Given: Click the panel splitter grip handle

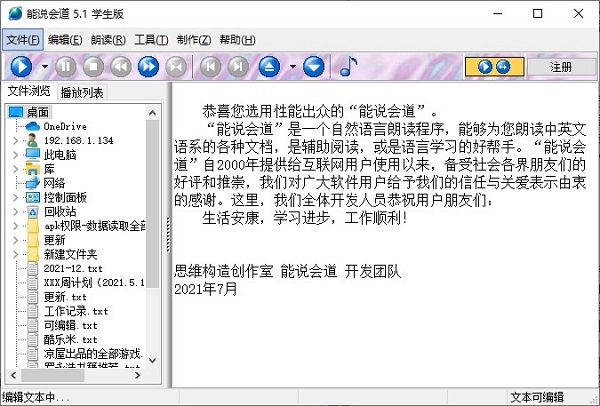Looking at the screenshot, I should [168, 235].
